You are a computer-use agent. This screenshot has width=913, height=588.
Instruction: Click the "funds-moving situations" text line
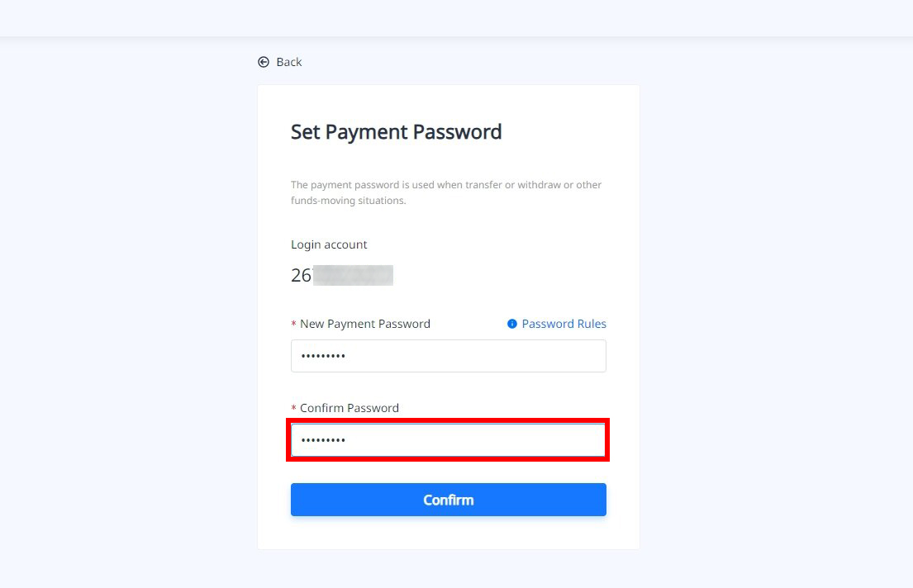click(x=348, y=201)
